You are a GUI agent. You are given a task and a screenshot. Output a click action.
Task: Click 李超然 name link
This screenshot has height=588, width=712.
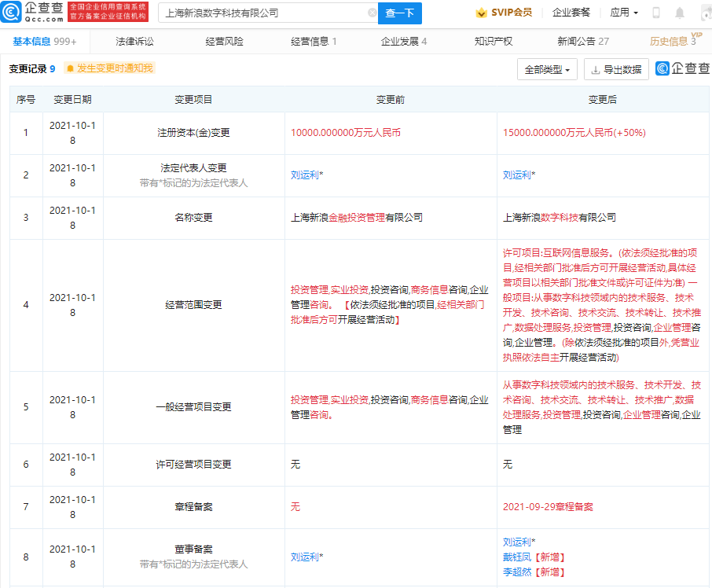[x=517, y=572]
